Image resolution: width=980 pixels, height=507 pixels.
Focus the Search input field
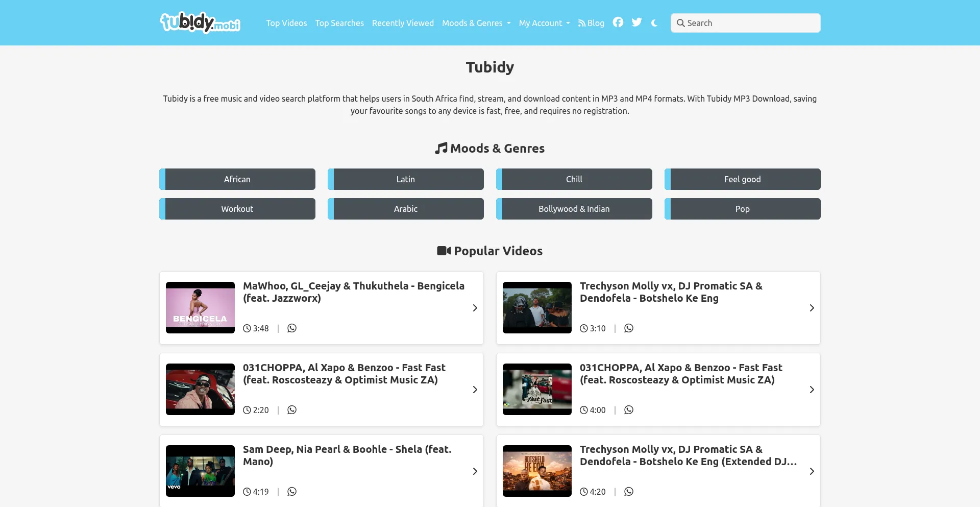pos(745,23)
